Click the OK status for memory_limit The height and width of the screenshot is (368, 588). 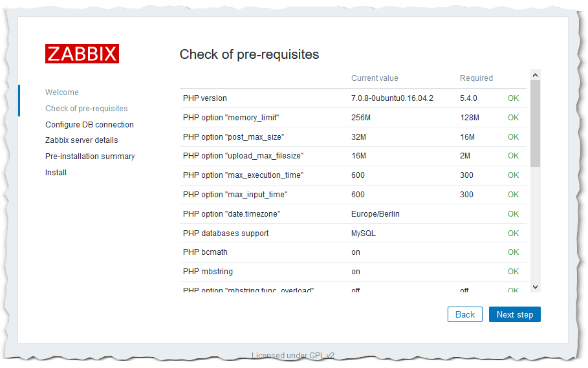[x=514, y=118]
